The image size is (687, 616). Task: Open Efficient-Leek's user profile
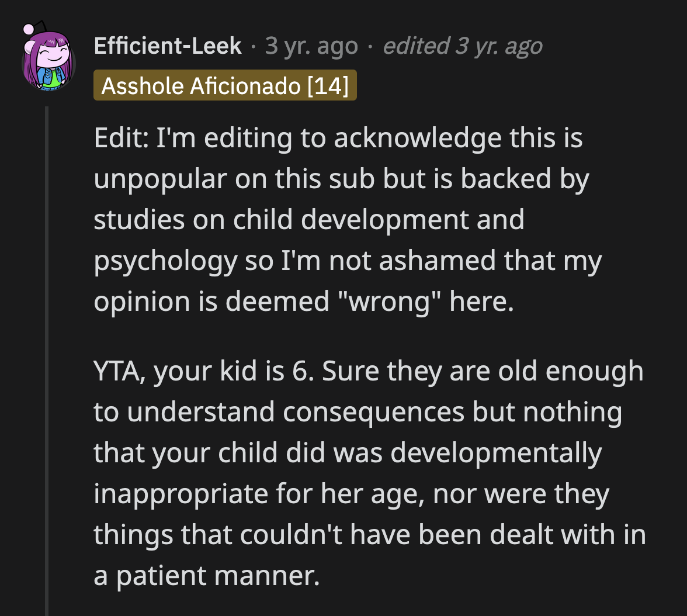pos(168,45)
